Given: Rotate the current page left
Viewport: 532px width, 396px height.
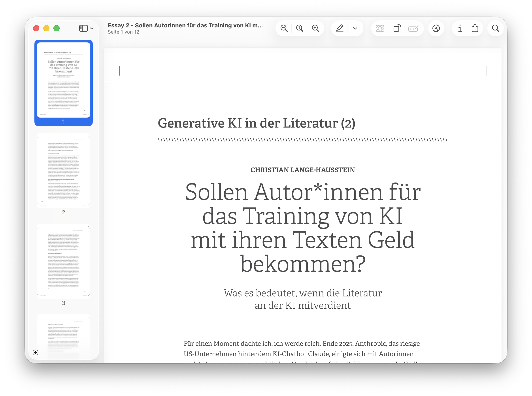Looking at the screenshot, I should (x=397, y=28).
